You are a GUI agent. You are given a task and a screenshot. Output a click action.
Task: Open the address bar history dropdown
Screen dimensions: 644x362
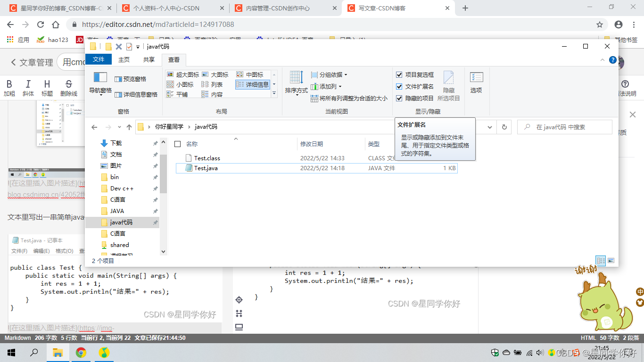(490, 127)
